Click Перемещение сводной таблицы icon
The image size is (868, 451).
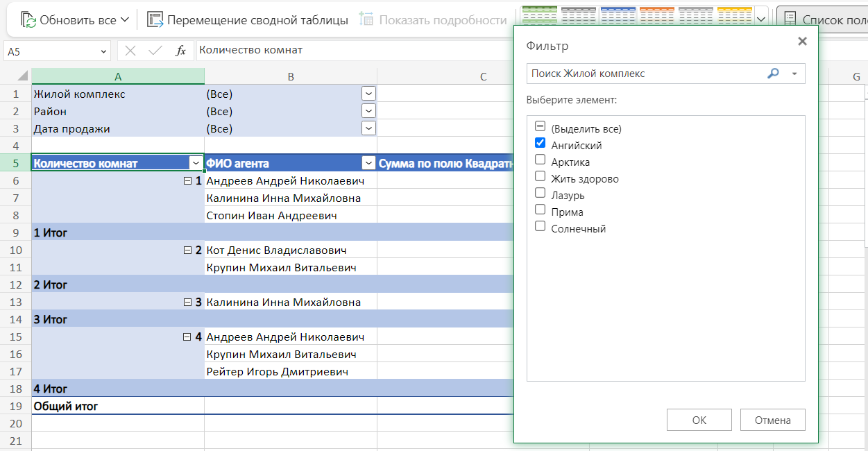[155, 20]
